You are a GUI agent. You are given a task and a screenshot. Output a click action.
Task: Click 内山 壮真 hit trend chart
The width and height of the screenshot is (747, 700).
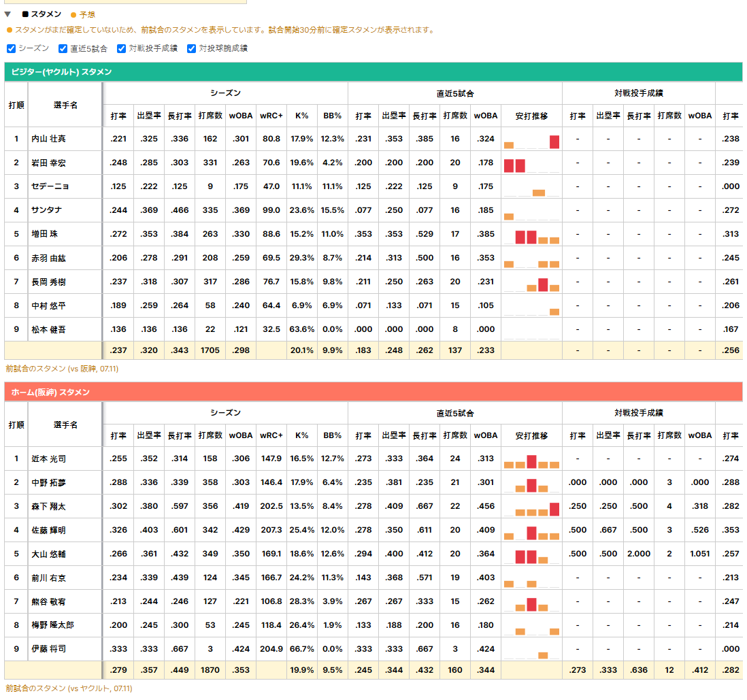tap(531, 139)
